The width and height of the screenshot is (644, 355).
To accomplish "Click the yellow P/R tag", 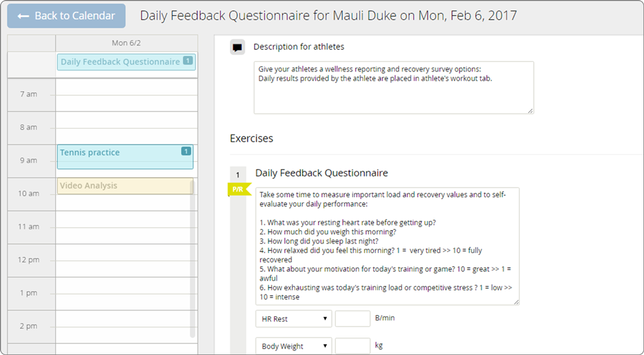I will pos(238,189).
